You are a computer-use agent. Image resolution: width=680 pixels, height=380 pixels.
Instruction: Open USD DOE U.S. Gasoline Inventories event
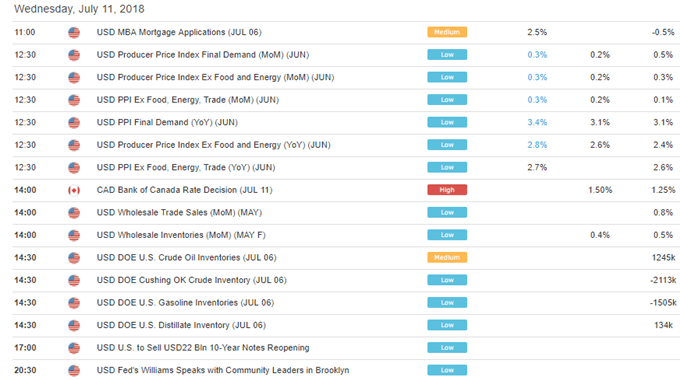coord(185,303)
